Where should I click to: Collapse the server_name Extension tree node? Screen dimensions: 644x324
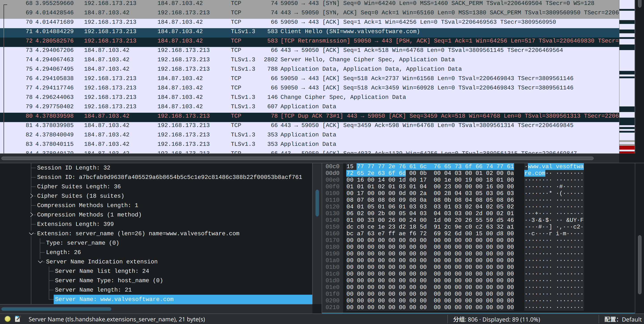(x=31, y=234)
